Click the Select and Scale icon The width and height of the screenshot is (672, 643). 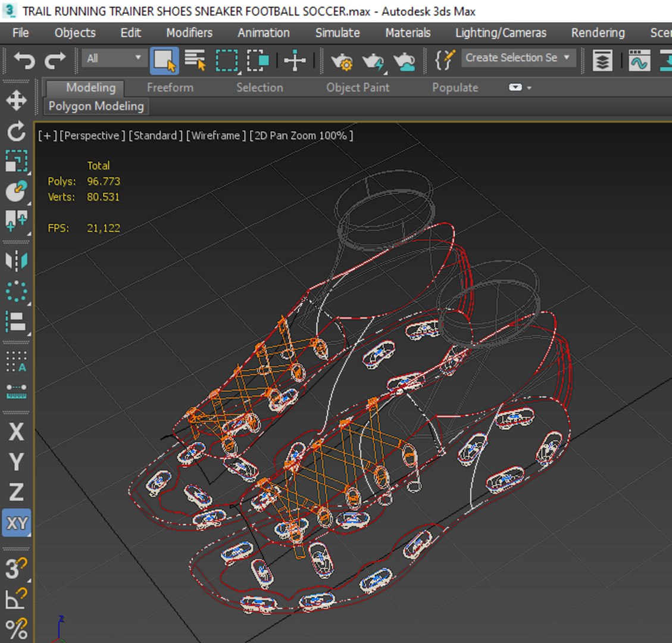pos(16,161)
